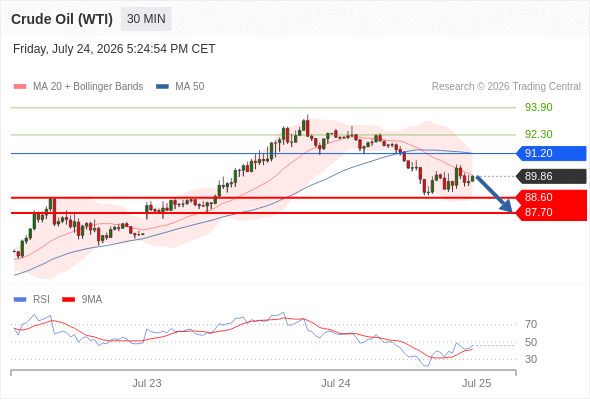Click the 88.60 red support tag

coord(551,197)
